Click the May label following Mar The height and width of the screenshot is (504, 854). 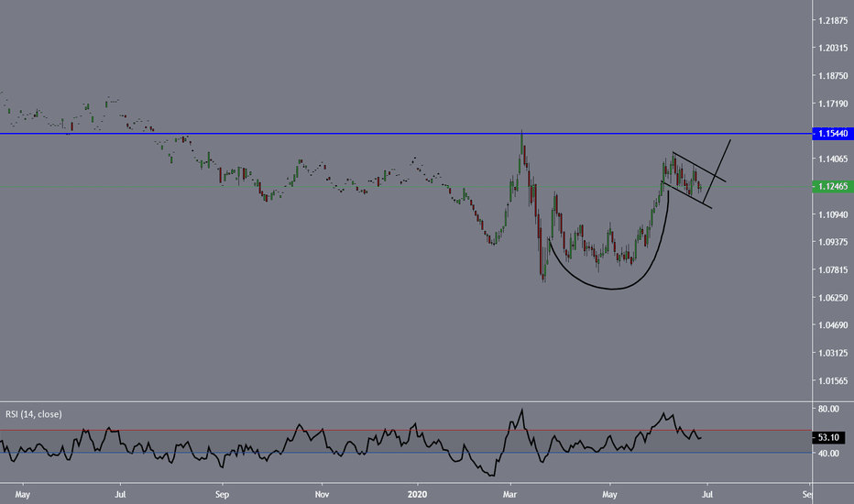609,495
